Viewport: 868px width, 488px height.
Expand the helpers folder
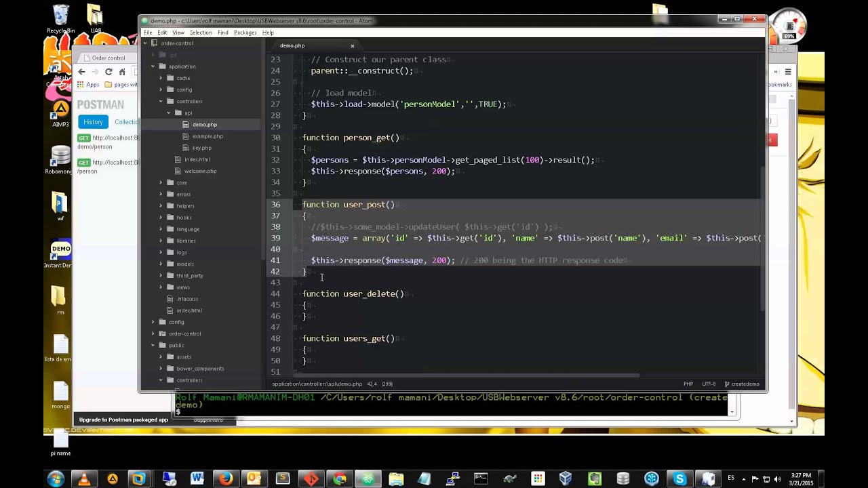tap(161, 205)
